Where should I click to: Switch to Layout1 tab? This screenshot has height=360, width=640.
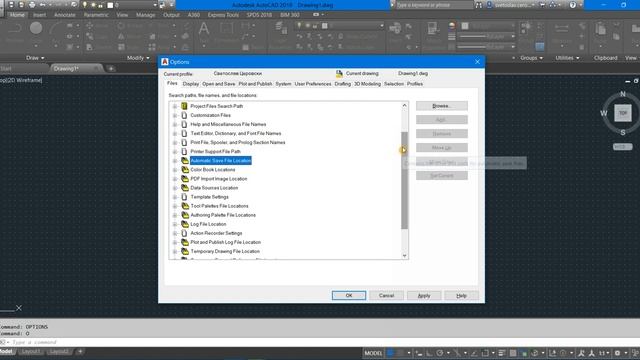coord(31,351)
